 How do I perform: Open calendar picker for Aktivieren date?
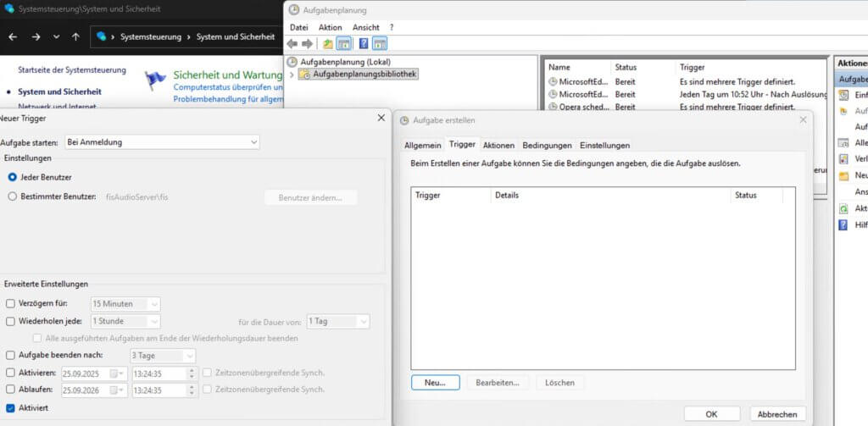pyautogui.click(x=117, y=373)
